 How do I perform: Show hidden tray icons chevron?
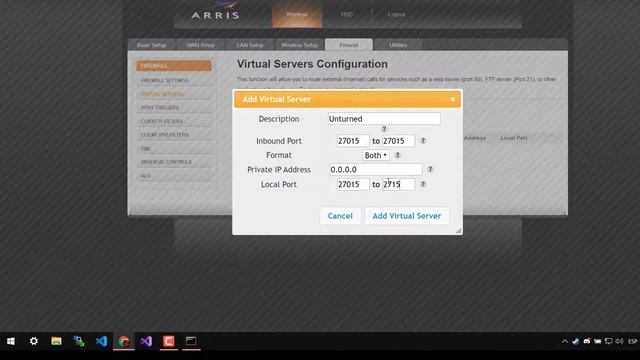(x=565, y=341)
